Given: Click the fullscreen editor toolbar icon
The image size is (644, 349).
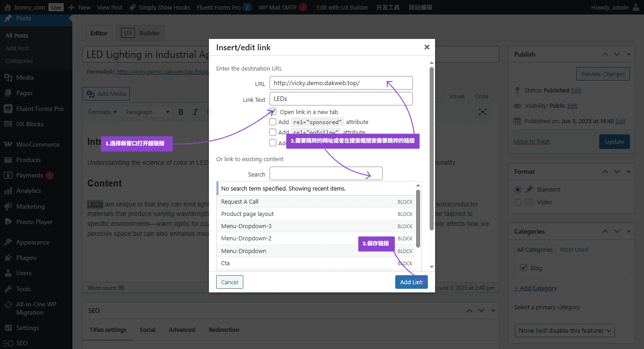Looking at the screenshot, I should tap(483, 112).
